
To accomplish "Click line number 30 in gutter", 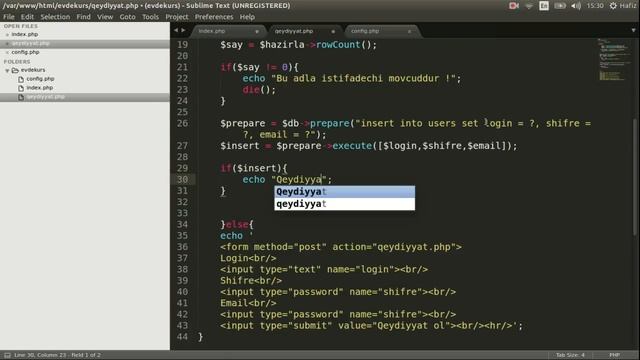I will click(182, 179).
